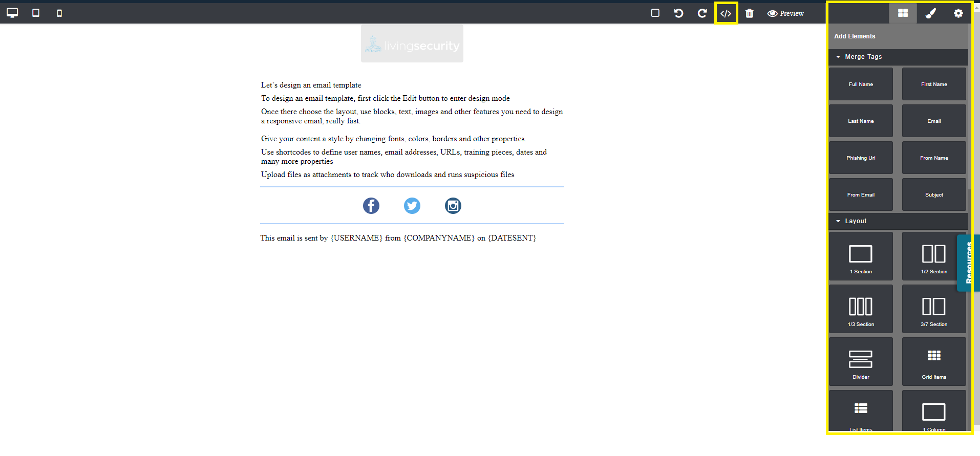Choose the 1/2 Section layout block
This screenshot has height=456, width=980.
934,256
